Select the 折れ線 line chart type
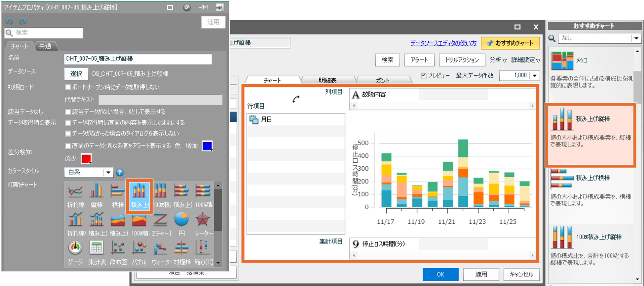This screenshot has width=644, height=286. pos(75,195)
